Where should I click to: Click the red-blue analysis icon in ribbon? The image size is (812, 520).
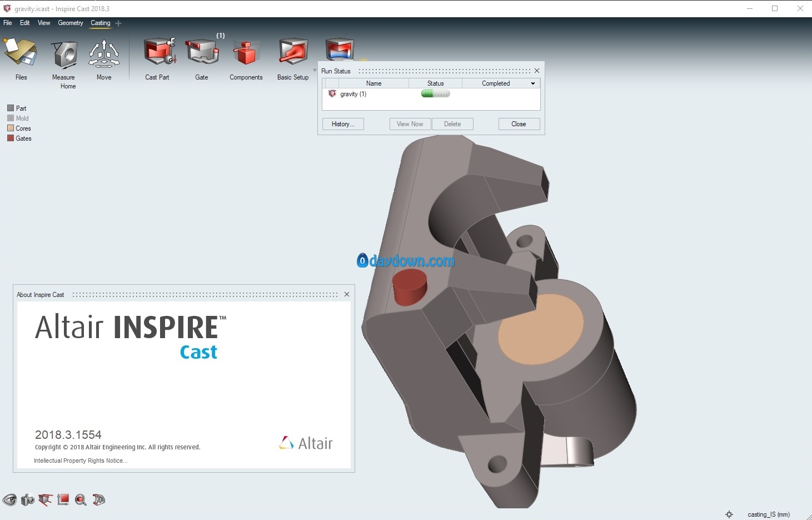(x=340, y=49)
